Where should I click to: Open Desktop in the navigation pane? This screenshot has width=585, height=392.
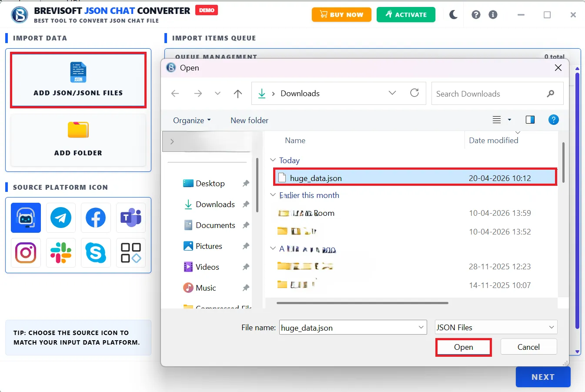(210, 183)
